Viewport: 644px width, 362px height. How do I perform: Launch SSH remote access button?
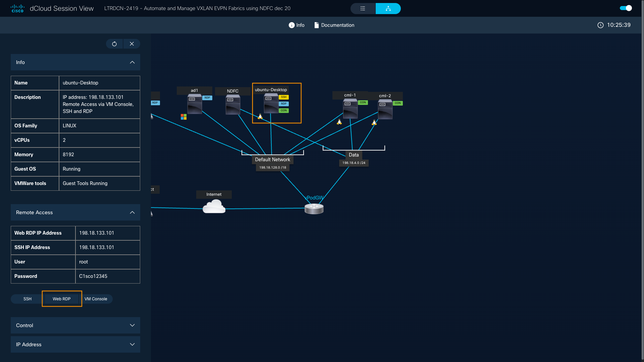point(28,299)
